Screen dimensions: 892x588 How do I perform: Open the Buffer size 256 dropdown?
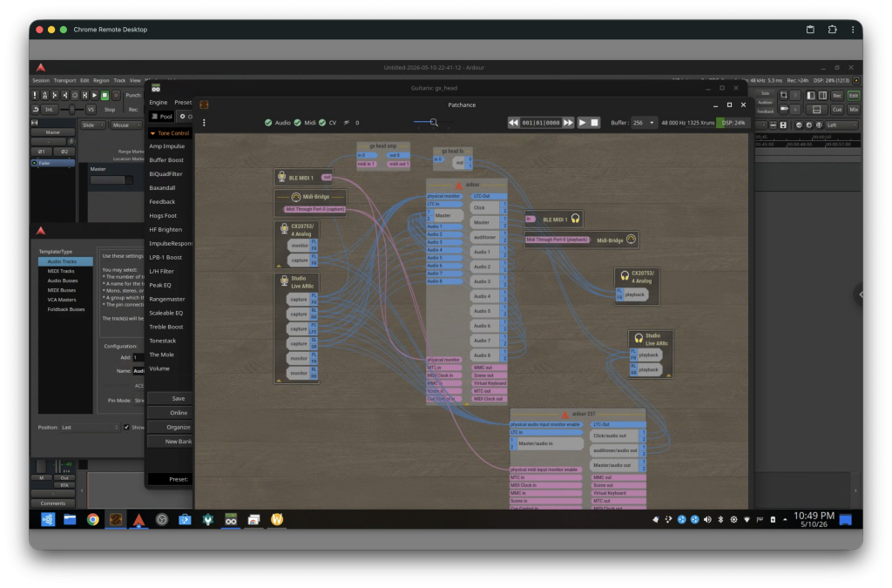coord(644,122)
